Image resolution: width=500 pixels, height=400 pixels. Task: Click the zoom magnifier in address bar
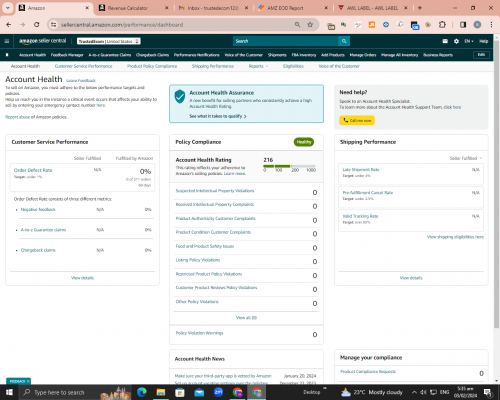(x=297, y=25)
